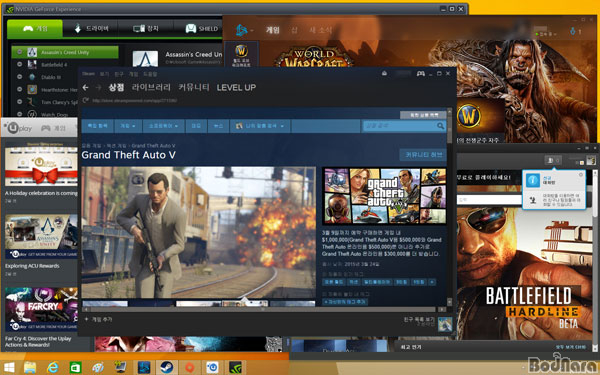Expand the Software dropdown in Steam store bar
The width and height of the screenshot is (600, 375).
(163, 126)
